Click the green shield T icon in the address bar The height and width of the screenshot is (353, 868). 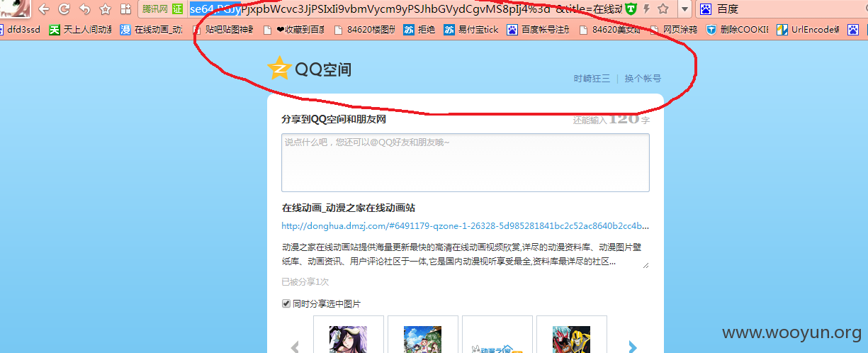tap(631, 9)
